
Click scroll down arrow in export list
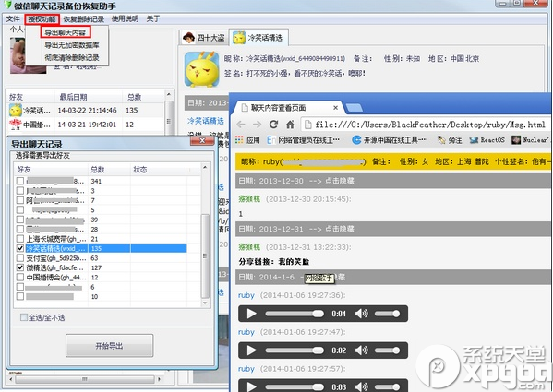(x=205, y=303)
